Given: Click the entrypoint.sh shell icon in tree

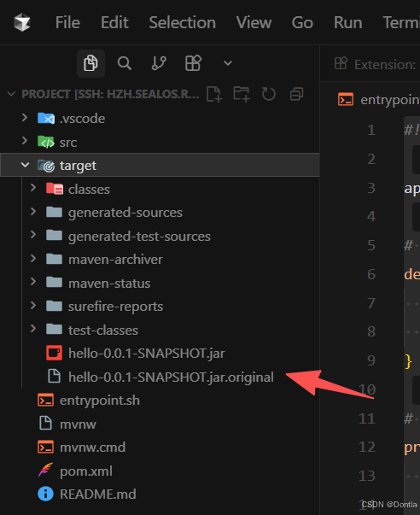Looking at the screenshot, I should pyautogui.click(x=45, y=400).
